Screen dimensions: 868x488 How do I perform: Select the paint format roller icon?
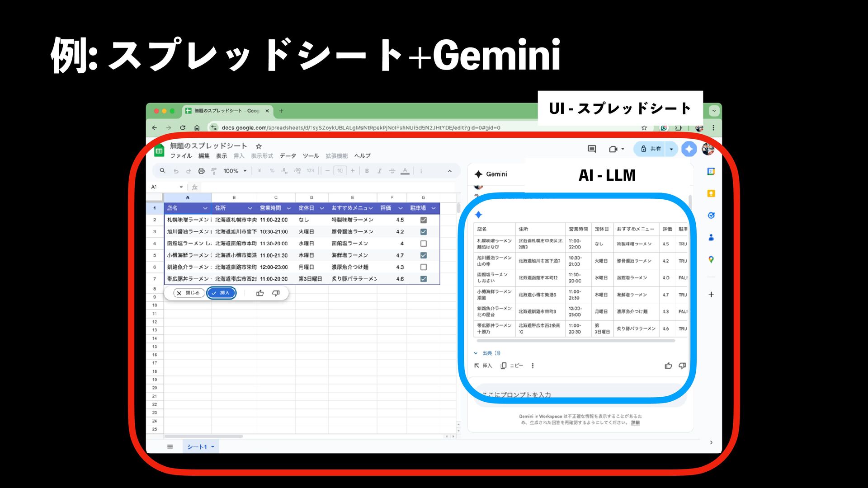click(x=214, y=171)
